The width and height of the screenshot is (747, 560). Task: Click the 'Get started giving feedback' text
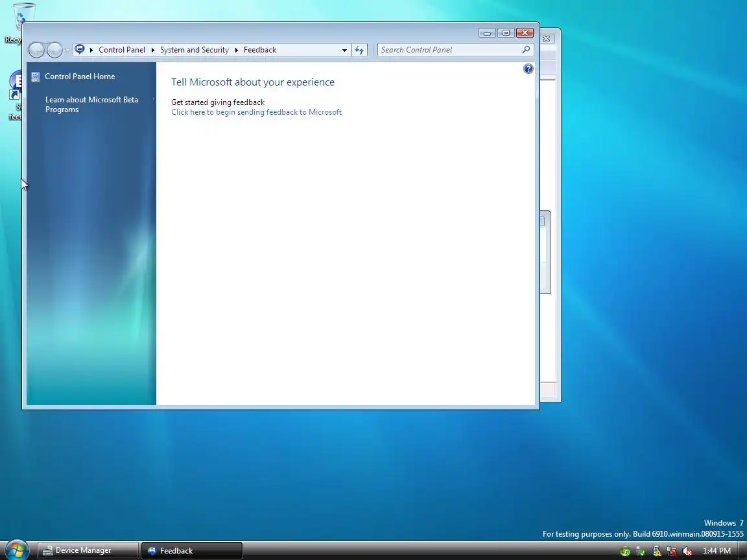pos(218,102)
